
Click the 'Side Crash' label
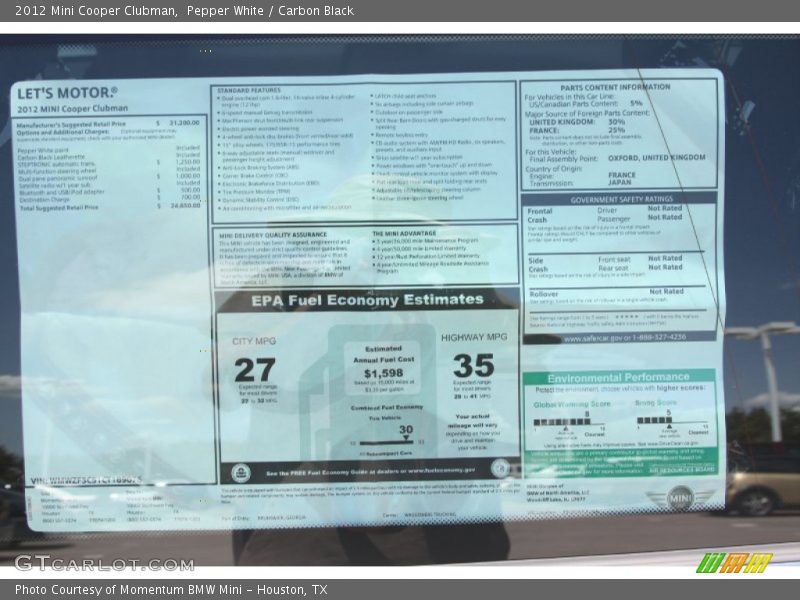tap(538, 265)
